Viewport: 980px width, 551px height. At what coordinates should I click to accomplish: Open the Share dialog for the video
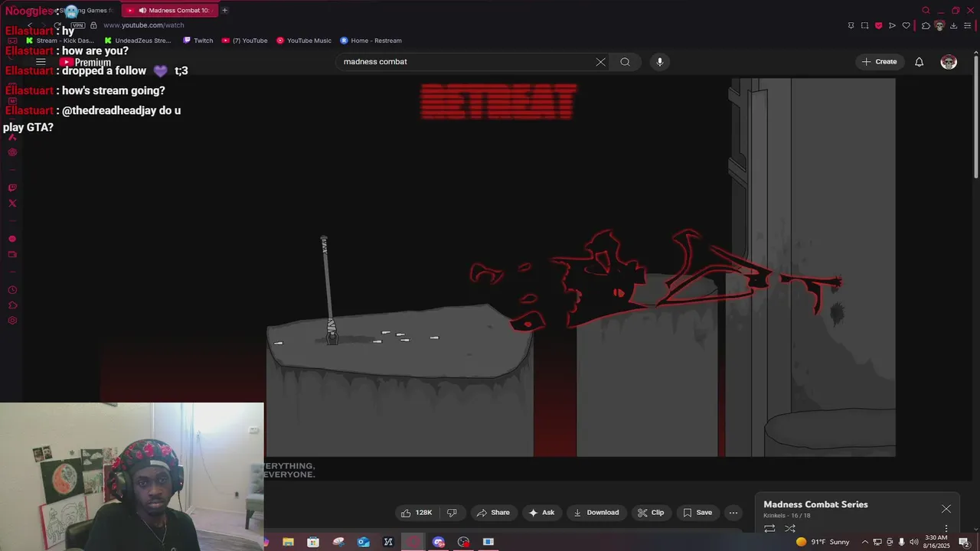(x=492, y=513)
